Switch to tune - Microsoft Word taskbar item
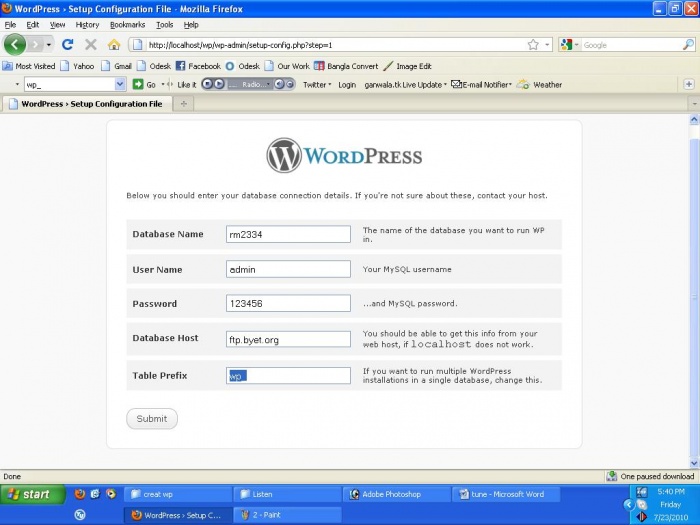The height and width of the screenshot is (525, 700). pos(506,494)
